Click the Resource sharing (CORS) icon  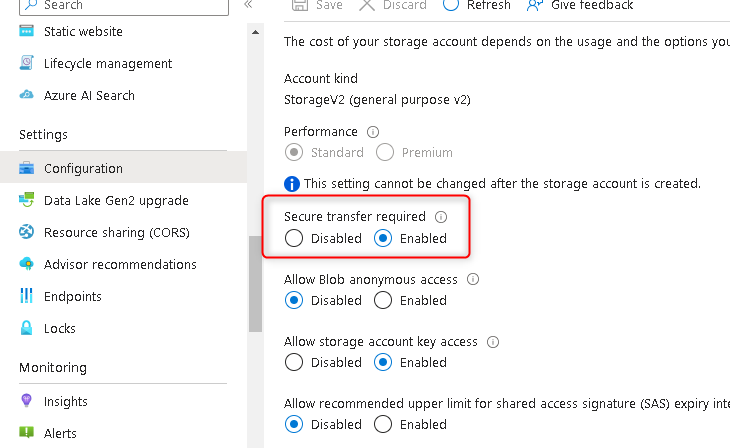[x=27, y=233]
